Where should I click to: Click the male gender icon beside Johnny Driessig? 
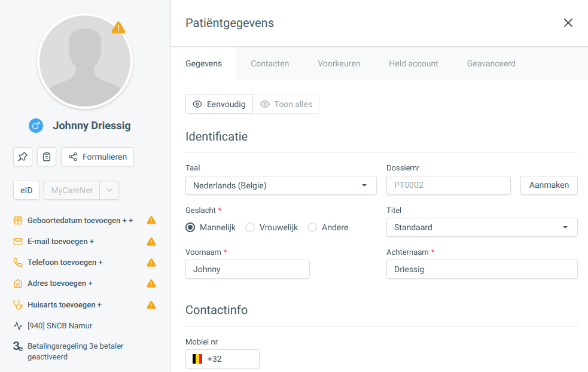tap(36, 126)
